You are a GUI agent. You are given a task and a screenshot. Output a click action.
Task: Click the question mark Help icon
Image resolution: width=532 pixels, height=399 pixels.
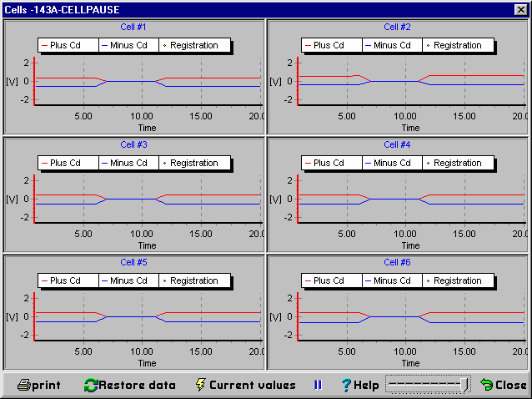tap(345, 385)
